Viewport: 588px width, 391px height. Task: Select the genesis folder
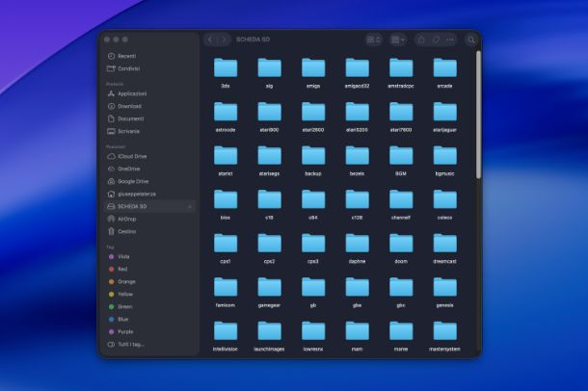[444, 292]
